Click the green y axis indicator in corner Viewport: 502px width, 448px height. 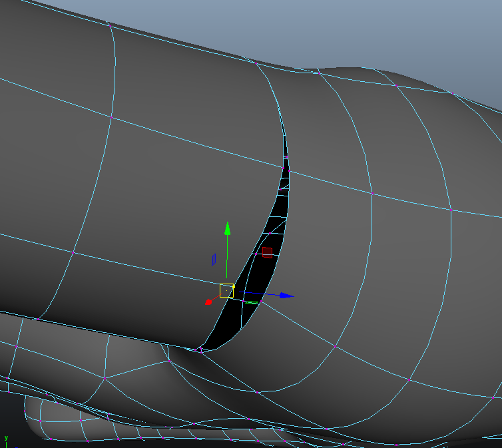coord(6,438)
